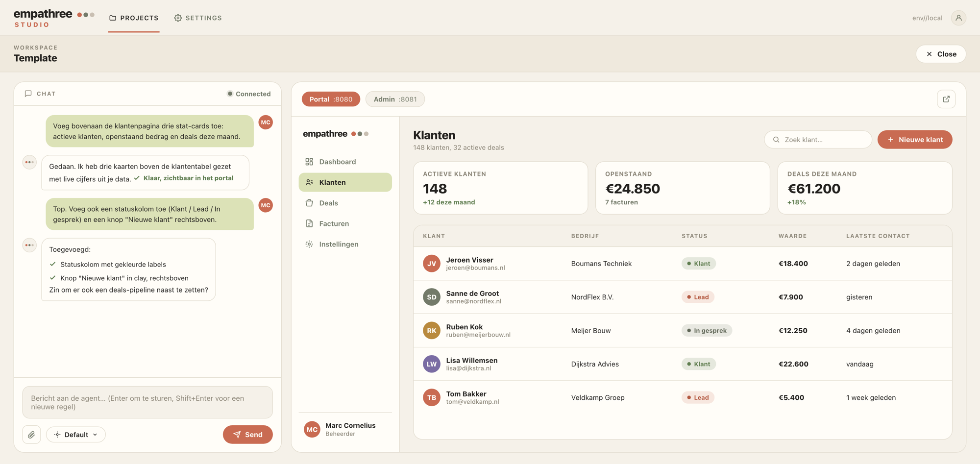
Task: Click the Lead badge for Tom Bakker
Action: 698,397
